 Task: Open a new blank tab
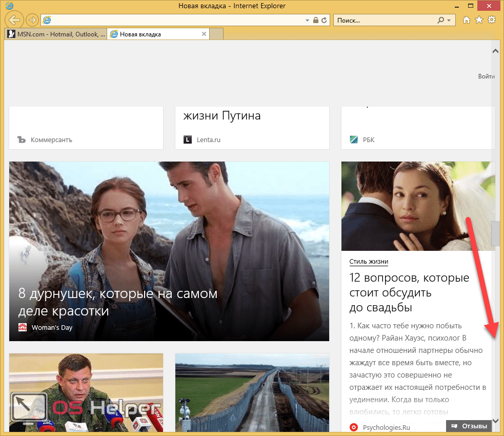(x=217, y=34)
